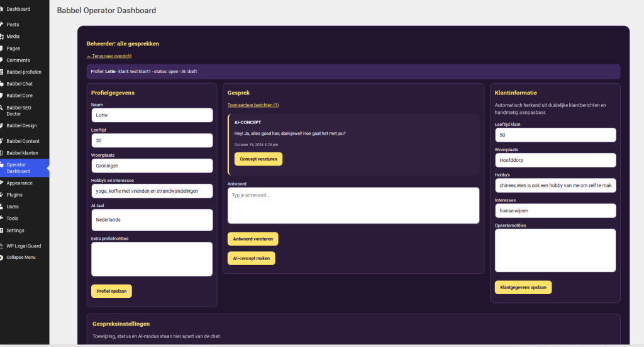
Task: Click the Tools wrench icon
Action: (2, 219)
